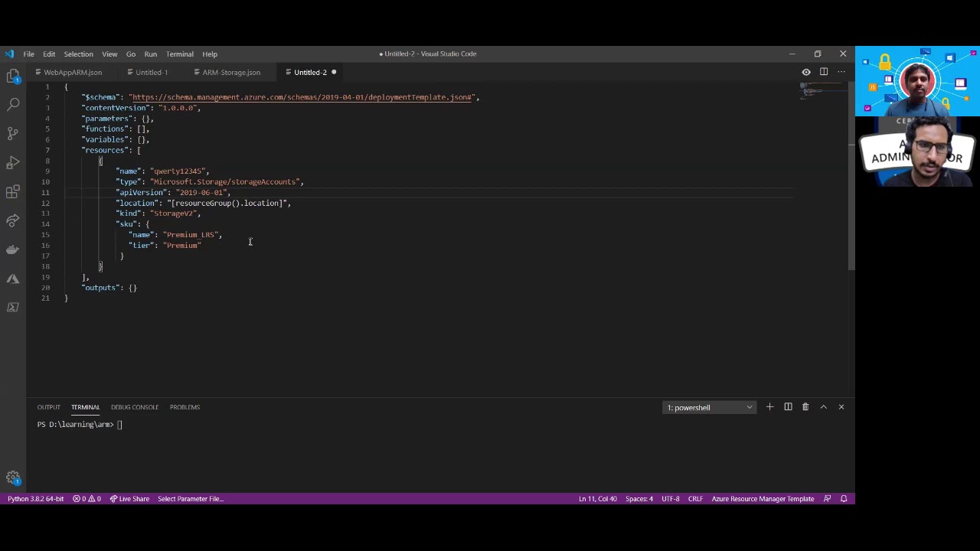
Task: Open the Manage gear icon
Action: 13,478
